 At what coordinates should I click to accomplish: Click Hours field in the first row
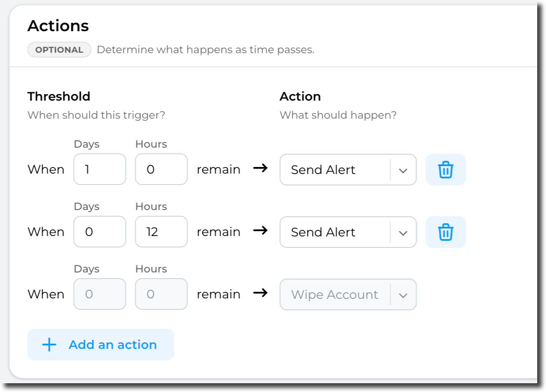[161, 170]
